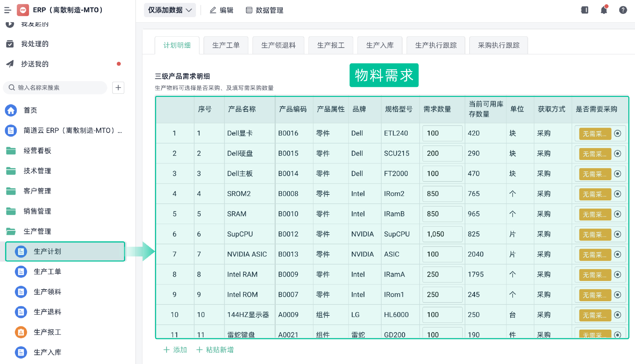Expand the 仅添加数据 dropdown
Image resolution: width=635 pixels, height=364 pixels.
click(x=170, y=10)
